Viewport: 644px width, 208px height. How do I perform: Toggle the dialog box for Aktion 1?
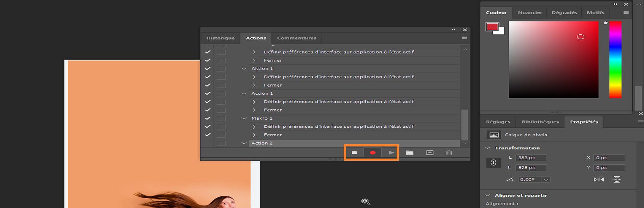(221, 69)
